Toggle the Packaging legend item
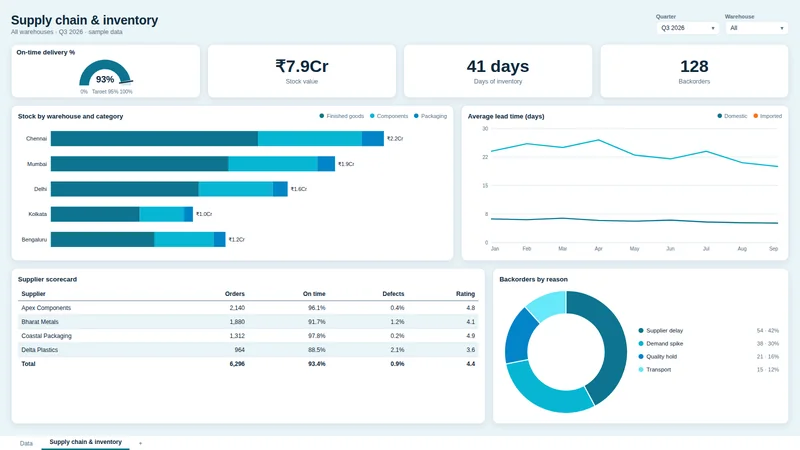Screen dimensions: 800x450 coord(430,116)
